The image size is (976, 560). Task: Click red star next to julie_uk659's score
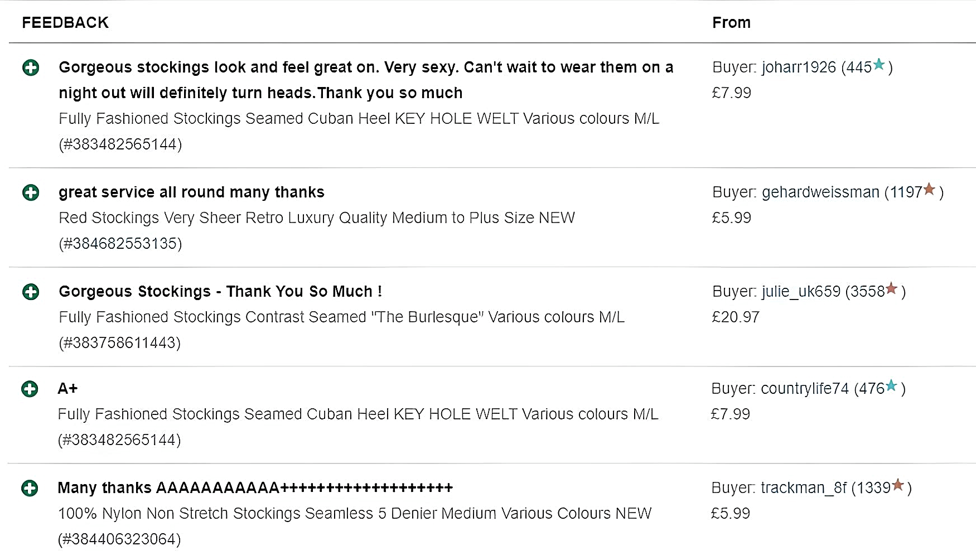[x=891, y=288]
